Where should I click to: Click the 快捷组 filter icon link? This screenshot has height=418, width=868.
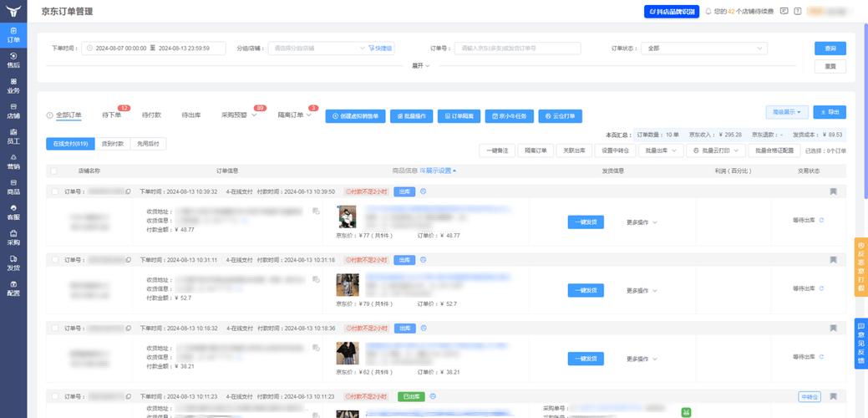pyautogui.click(x=380, y=48)
